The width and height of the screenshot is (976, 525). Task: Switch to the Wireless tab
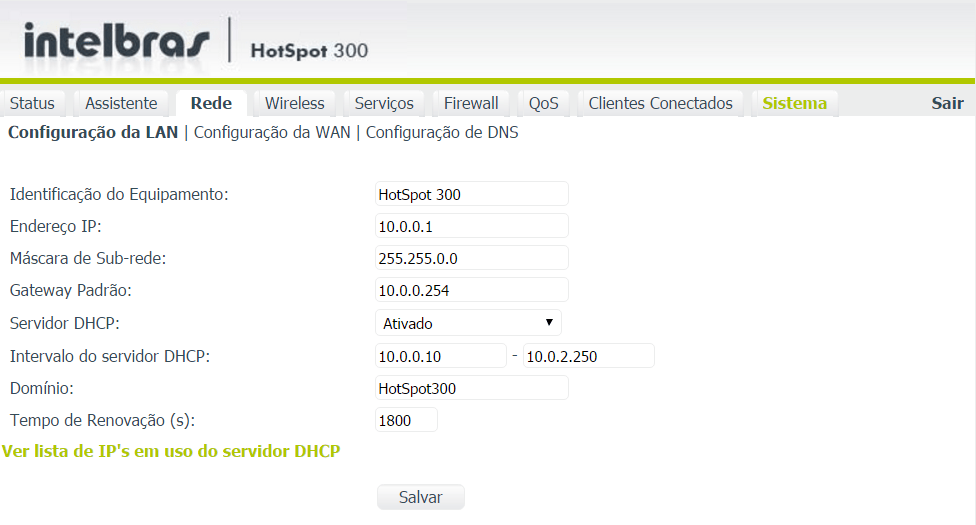(294, 103)
